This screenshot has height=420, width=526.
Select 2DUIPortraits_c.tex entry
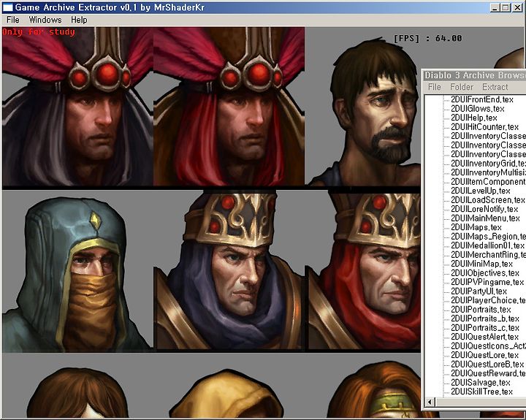pyautogui.click(x=485, y=327)
